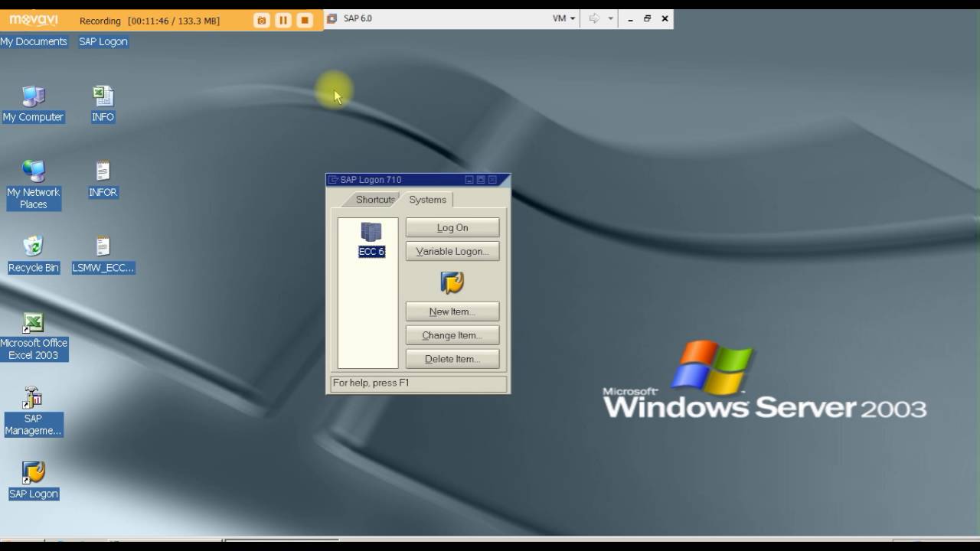Screen dimensions: 980x551
Task: Select the Recycle Bin icon
Action: tap(33, 255)
